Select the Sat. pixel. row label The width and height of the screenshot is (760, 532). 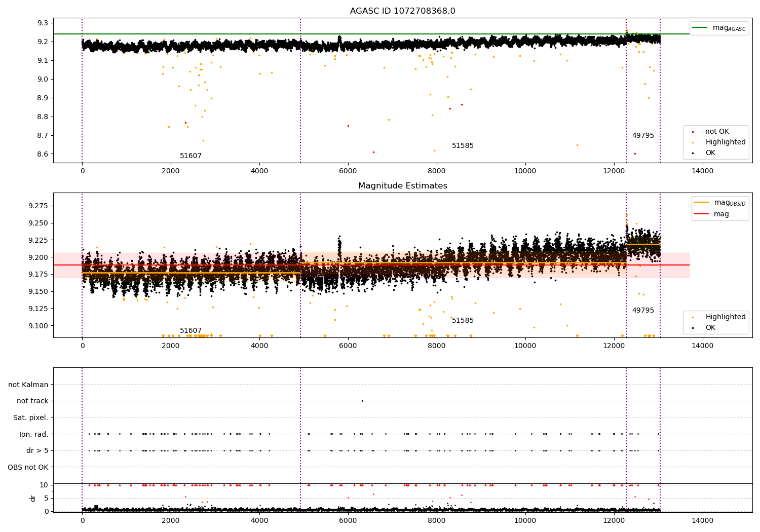[x=31, y=418]
